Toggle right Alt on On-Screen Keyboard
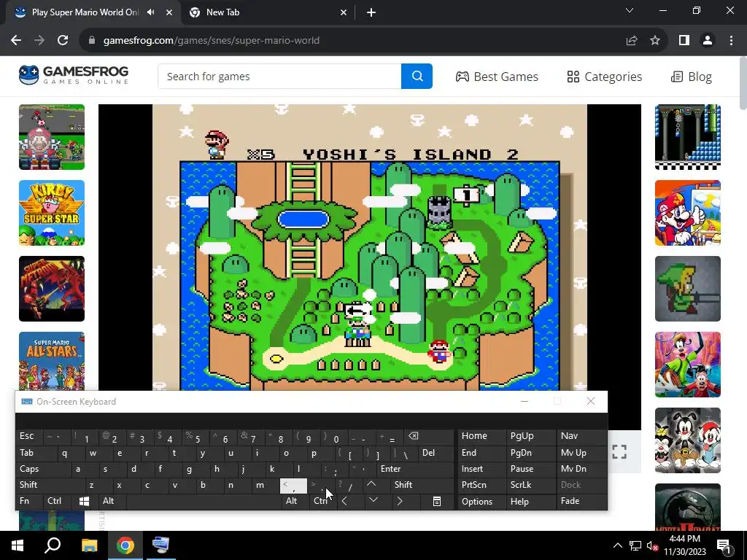The width and height of the screenshot is (747, 560). click(294, 501)
